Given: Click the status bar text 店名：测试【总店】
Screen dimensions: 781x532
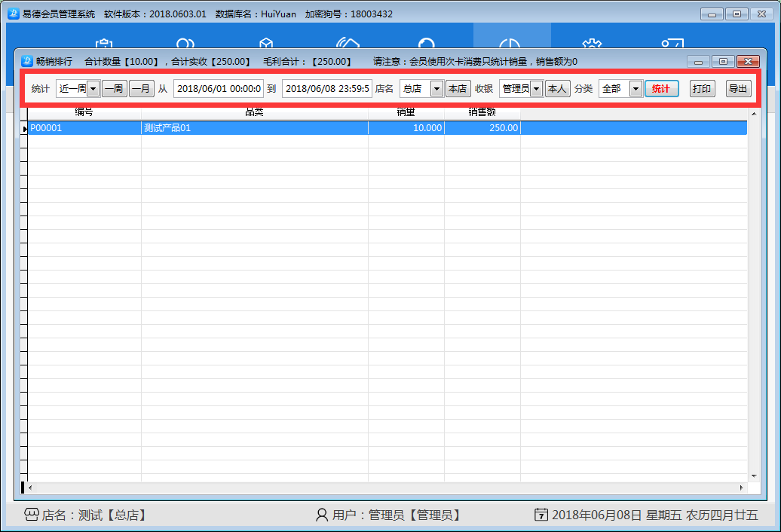Looking at the screenshot, I should coord(94,515).
